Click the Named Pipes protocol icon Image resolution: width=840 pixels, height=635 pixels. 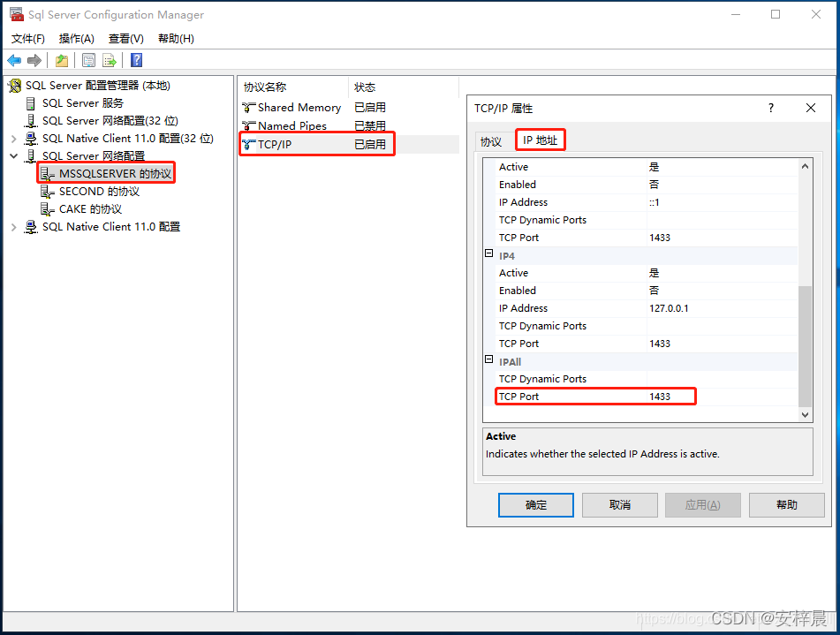(248, 126)
